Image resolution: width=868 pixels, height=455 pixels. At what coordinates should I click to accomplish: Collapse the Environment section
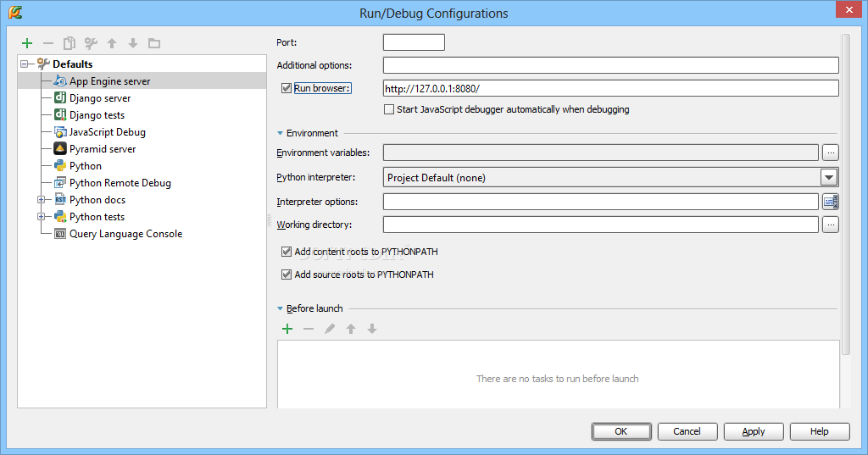(x=280, y=133)
